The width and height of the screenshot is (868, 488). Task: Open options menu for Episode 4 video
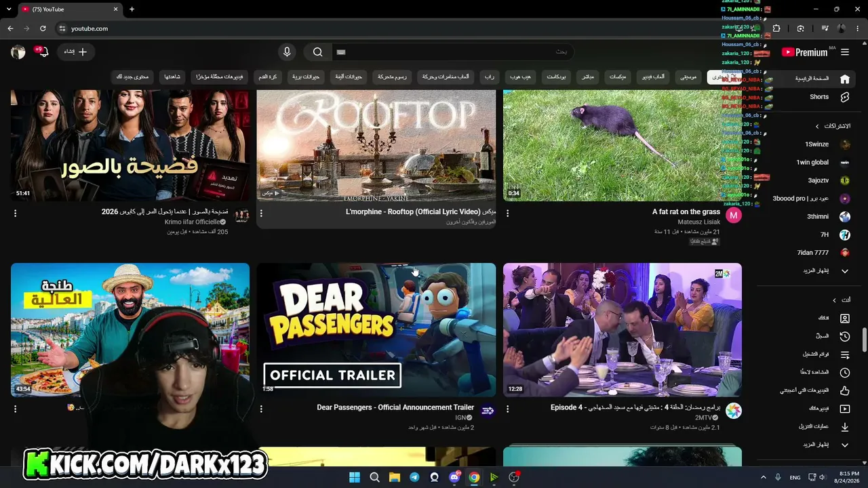click(x=507, y=409)
